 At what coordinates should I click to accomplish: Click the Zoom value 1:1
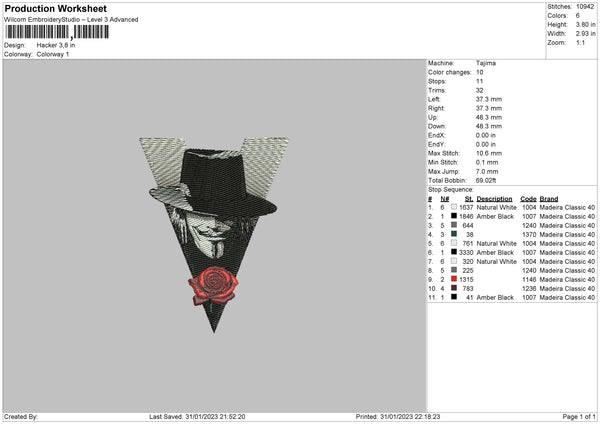click(580, 42)
